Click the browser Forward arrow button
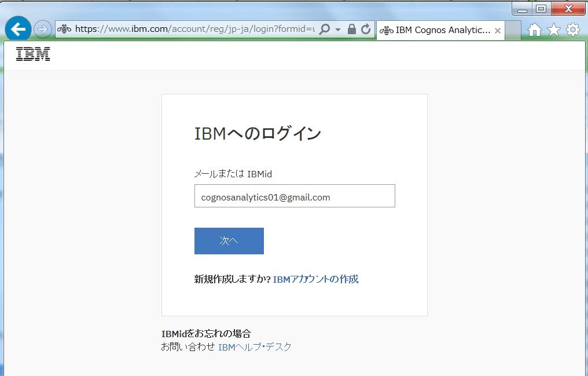The width and height of the screenshot is (588, 376). [x=42, y=30]
